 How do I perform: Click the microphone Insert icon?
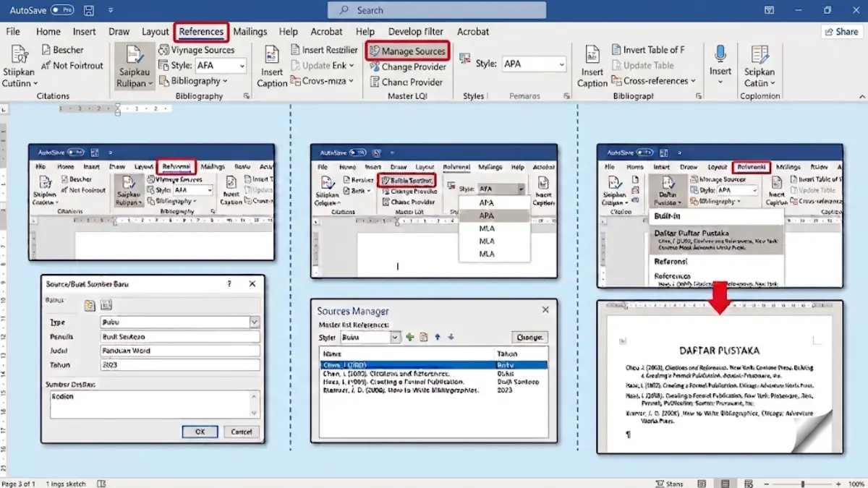[x=720, y=54]
